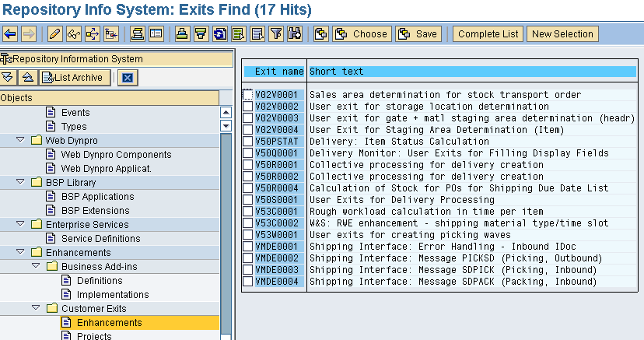Select the V50PSTAT checkbox
Screen dimensions: 644x340
point(247,142)
